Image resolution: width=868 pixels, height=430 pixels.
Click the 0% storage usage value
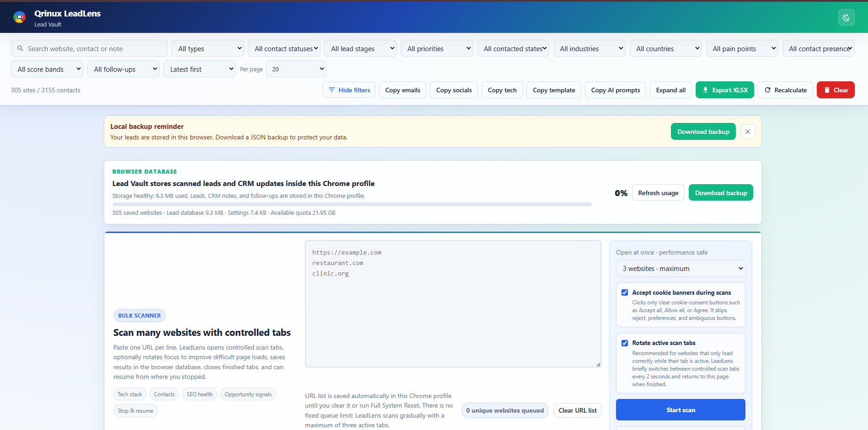[x=621, y=193]
